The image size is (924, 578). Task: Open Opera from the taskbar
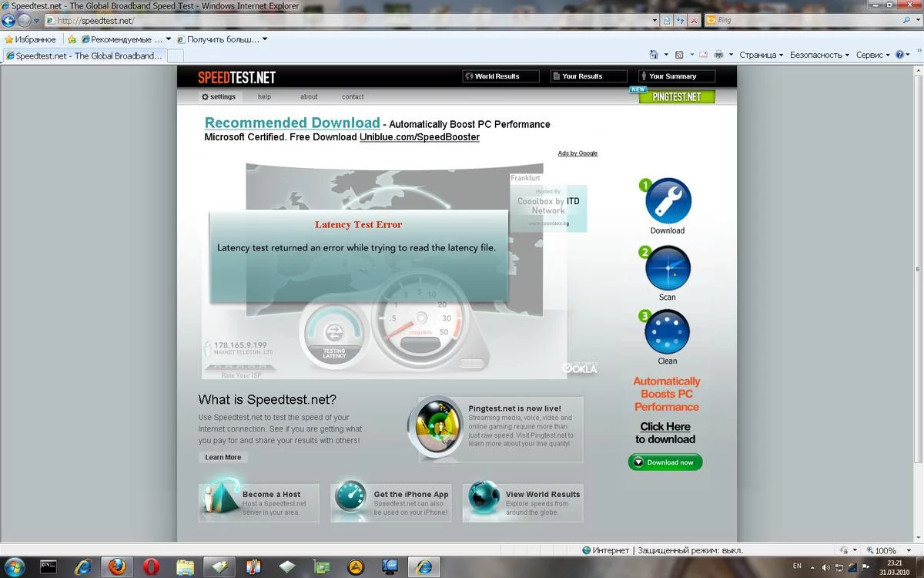tap(151, 566)
